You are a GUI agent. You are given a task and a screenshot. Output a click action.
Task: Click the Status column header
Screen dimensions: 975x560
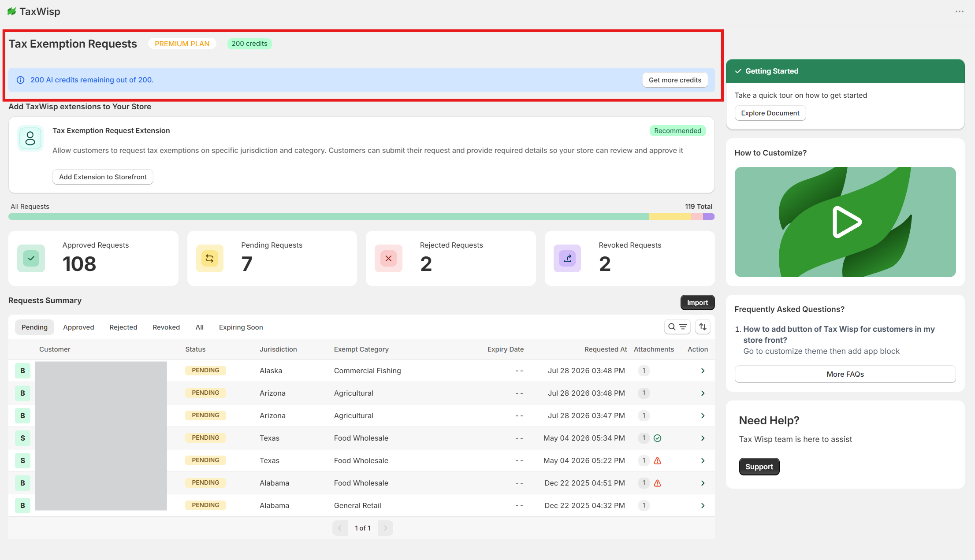[195, 349]
